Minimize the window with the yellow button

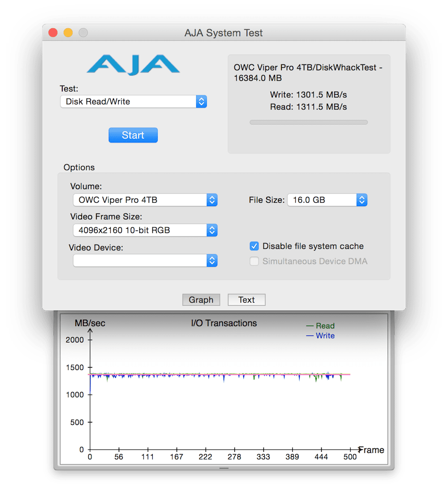coord(68,33)
